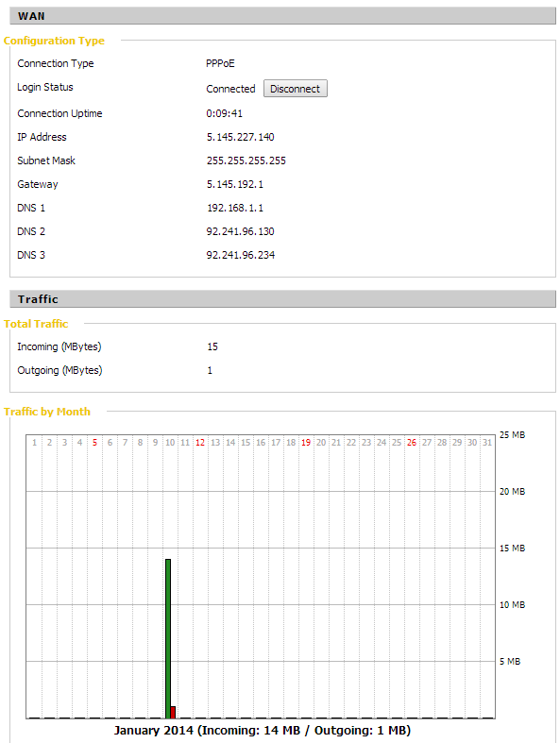Click the Gateway value 5.145.192.1

tap(235, 184)
